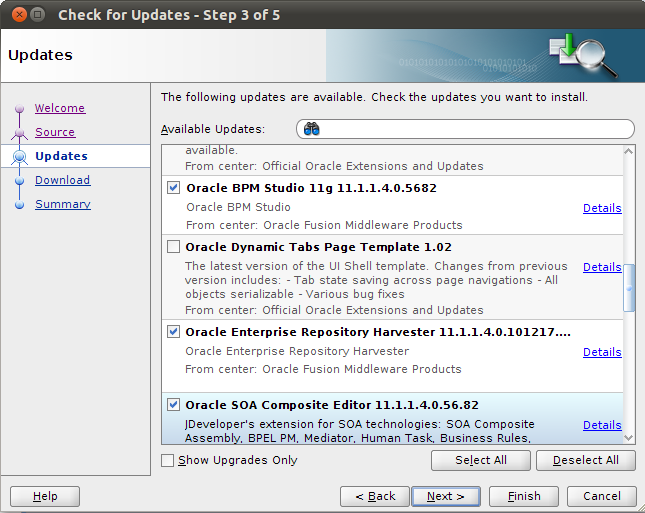Click the binoculars search icon
The width and height of the screenshot is (645, 513).
tap(311, 129)
